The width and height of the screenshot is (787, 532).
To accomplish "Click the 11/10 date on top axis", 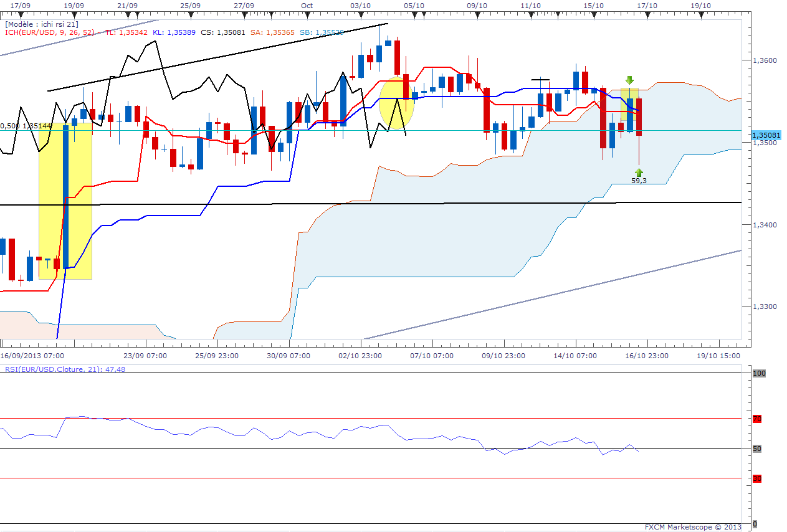I will tap(530, 5).
